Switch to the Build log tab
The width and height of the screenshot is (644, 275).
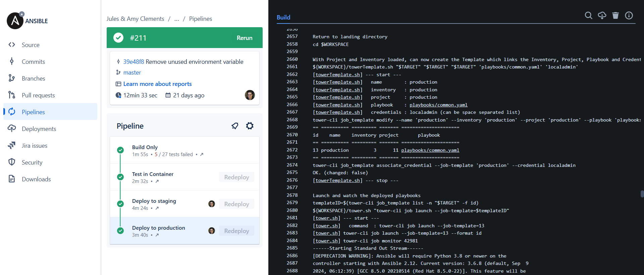[x=283, y=17]
